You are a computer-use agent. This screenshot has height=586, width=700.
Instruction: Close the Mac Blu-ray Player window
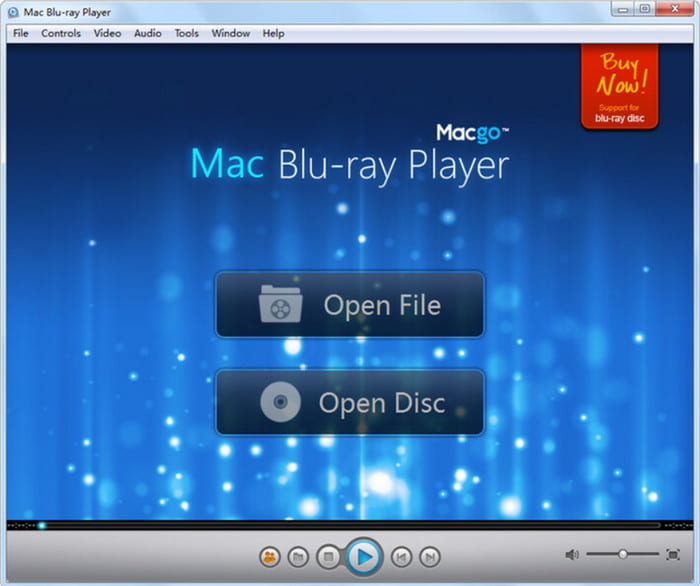click(x=675, y=9)
